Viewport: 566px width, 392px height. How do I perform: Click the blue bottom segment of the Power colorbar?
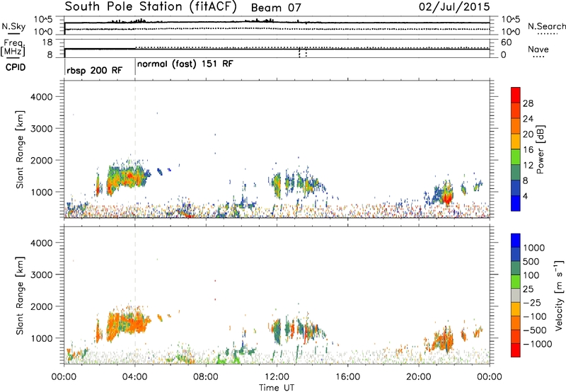[516, 203]
